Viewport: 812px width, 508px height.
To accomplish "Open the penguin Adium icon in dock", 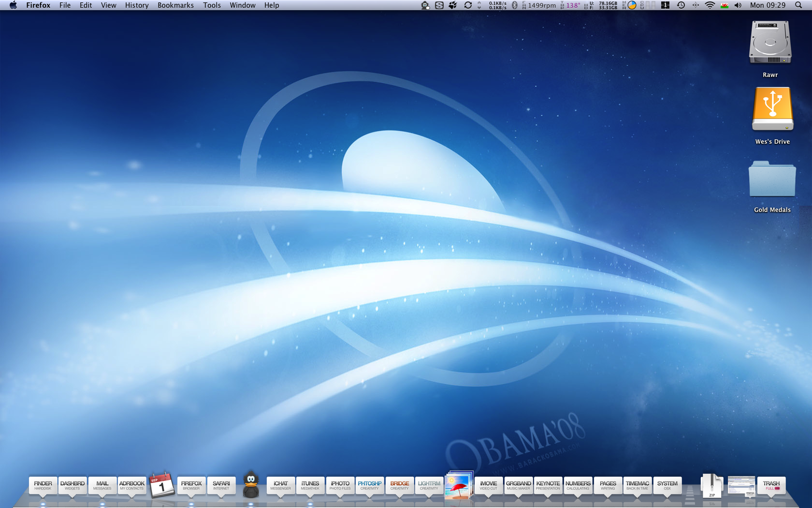I will [251, 484].
